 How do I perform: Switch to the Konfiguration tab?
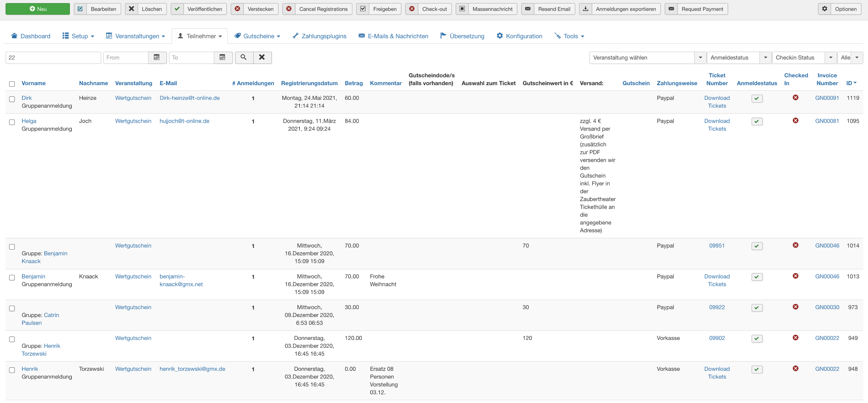tap(520, 36)
